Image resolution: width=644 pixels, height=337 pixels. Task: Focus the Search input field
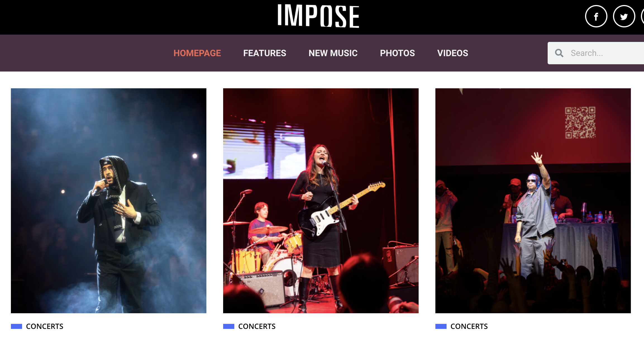(596, 53)
